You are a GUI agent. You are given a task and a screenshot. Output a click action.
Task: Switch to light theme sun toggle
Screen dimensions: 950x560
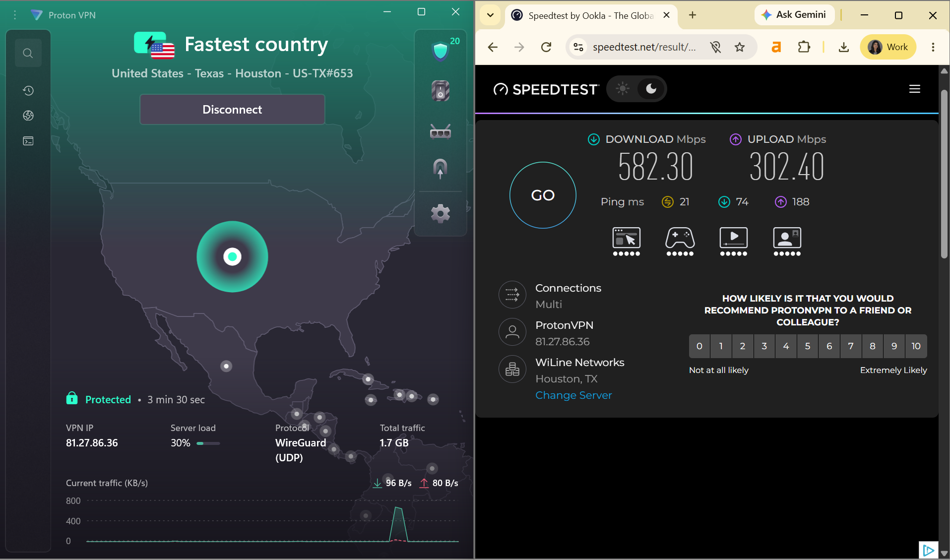click(x=623, y=89)
